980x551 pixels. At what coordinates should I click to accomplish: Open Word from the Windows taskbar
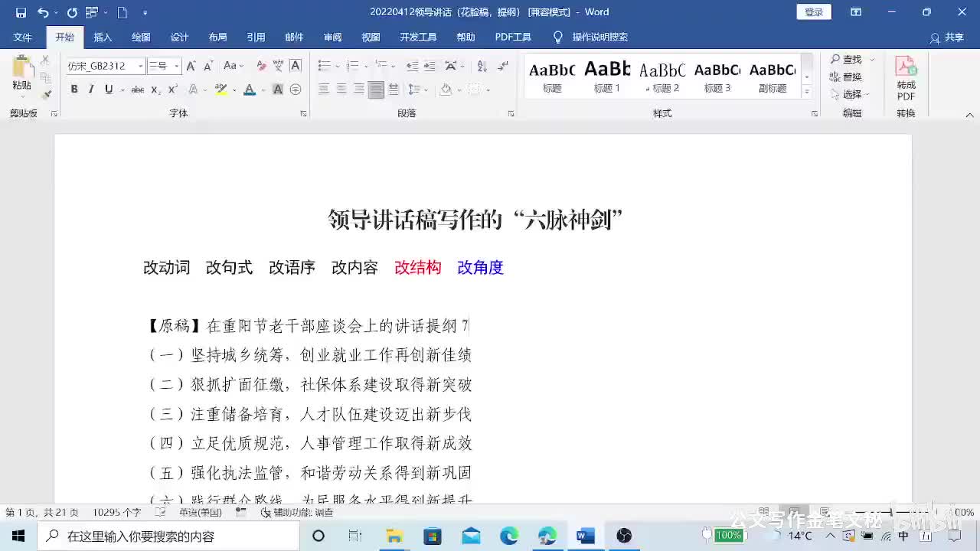coord(586,536)
